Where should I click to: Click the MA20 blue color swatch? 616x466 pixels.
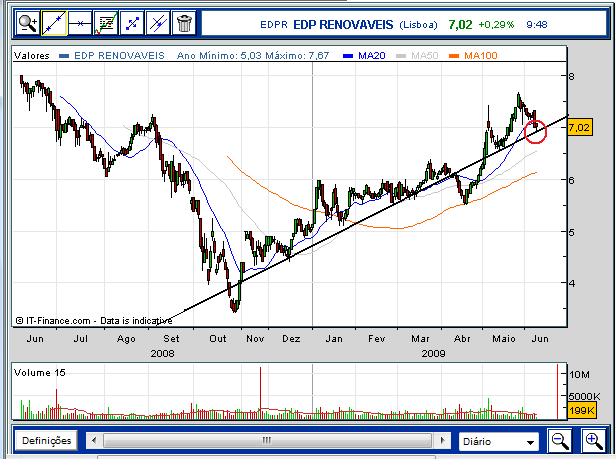click(348, 56)
